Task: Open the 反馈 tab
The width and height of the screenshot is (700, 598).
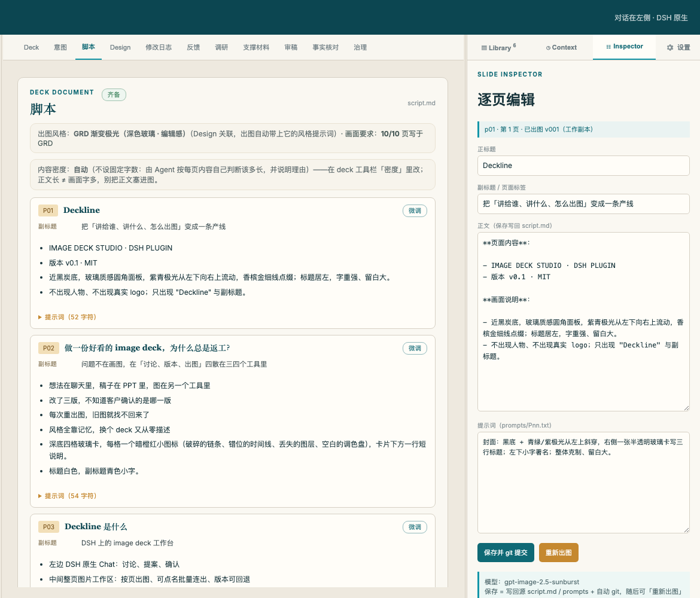Action: [x=193, y=47]
